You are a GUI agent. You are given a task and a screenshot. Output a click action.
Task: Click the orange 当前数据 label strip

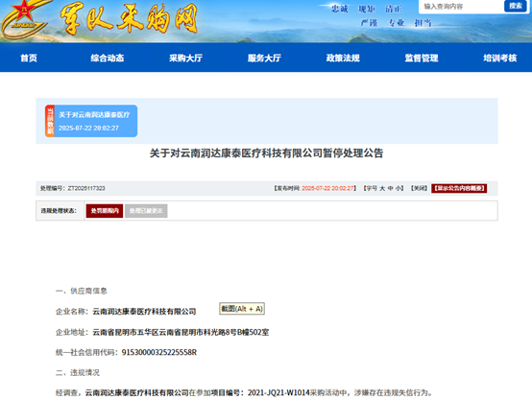[x=50, y=121]
